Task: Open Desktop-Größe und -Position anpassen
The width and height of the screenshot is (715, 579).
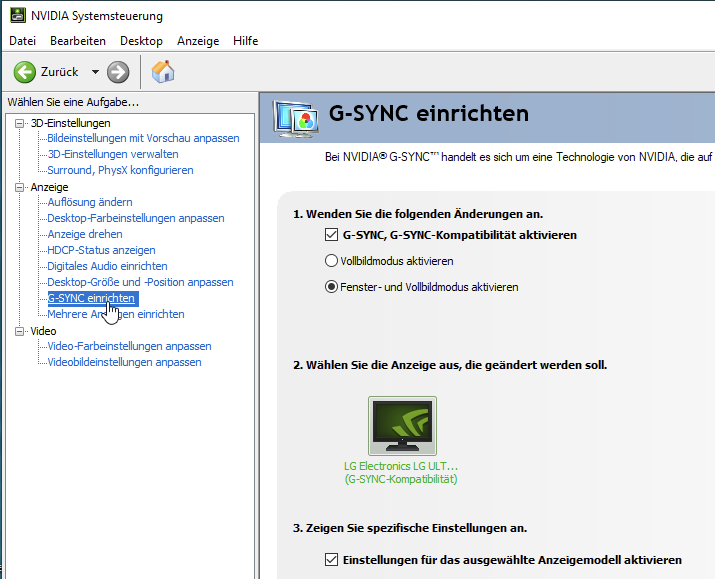Action: (x=140, y=282)
